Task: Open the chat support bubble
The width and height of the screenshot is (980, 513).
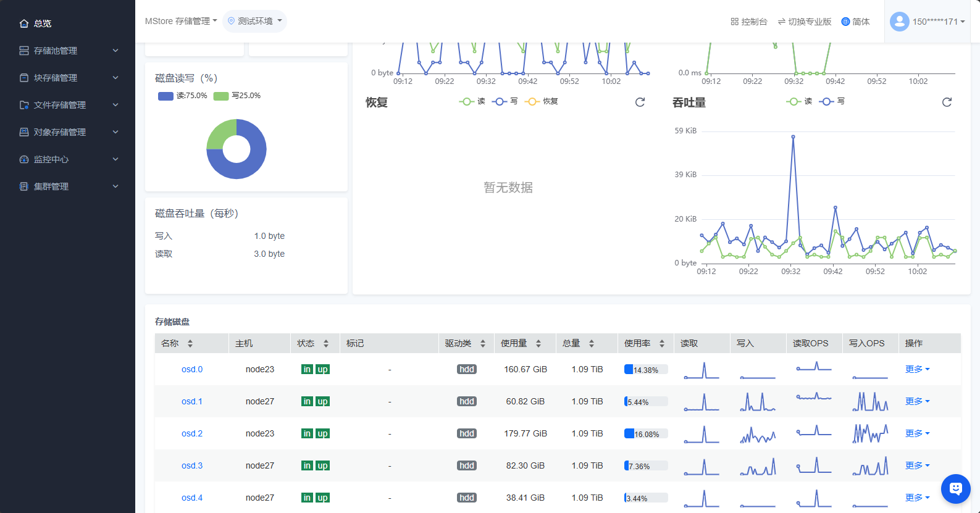Action: point(955,489)
